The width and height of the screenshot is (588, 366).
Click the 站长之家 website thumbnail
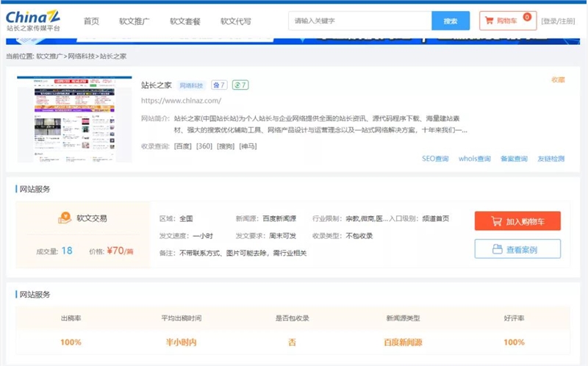tap(75, 118)
